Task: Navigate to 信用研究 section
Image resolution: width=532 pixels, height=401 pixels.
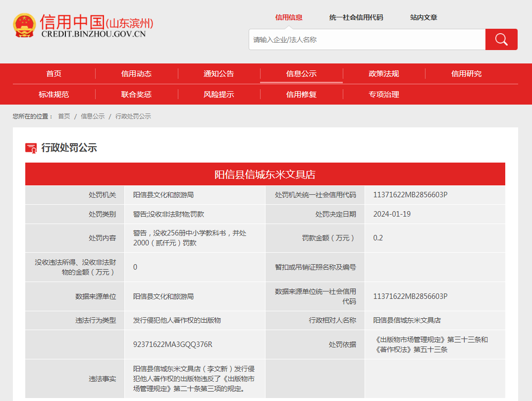Action: pos(466,74)
